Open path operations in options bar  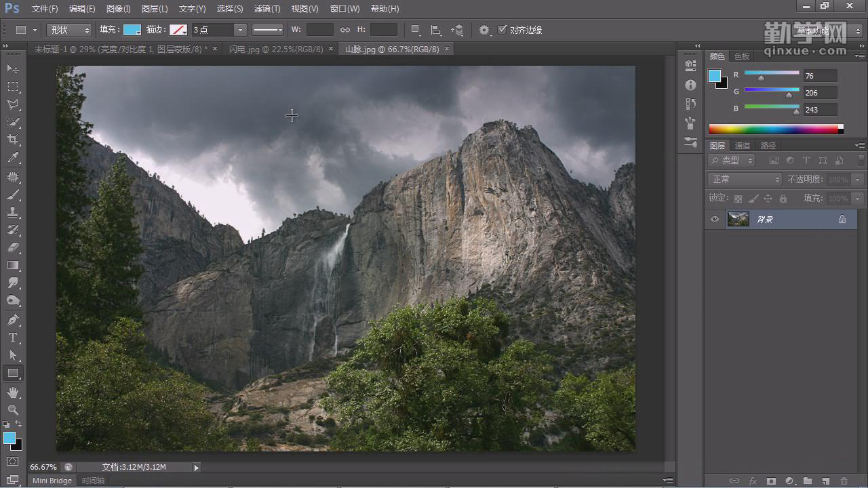(x=416, y=30)
